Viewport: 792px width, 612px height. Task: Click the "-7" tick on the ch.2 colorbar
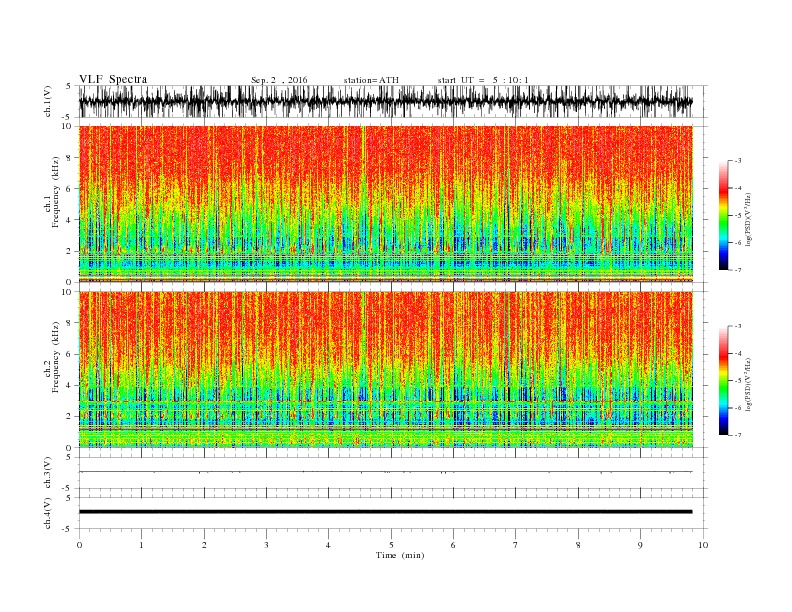point(738,435)
